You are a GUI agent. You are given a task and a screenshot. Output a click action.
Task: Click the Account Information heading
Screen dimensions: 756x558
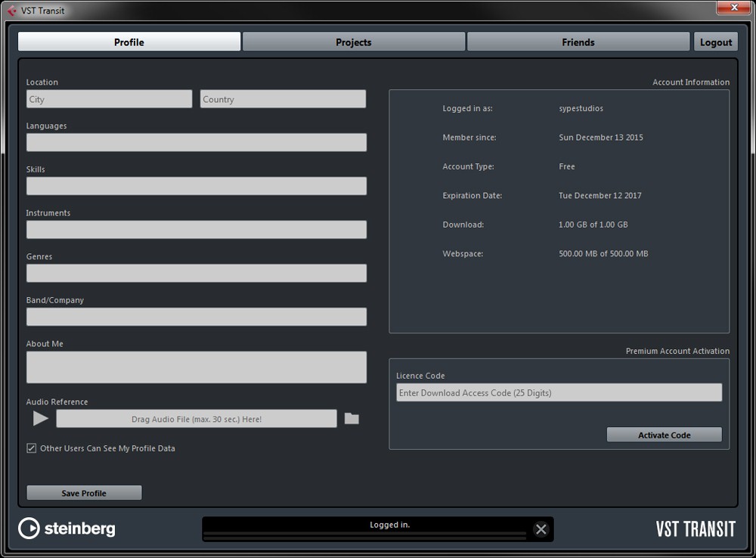click(691, 82)
